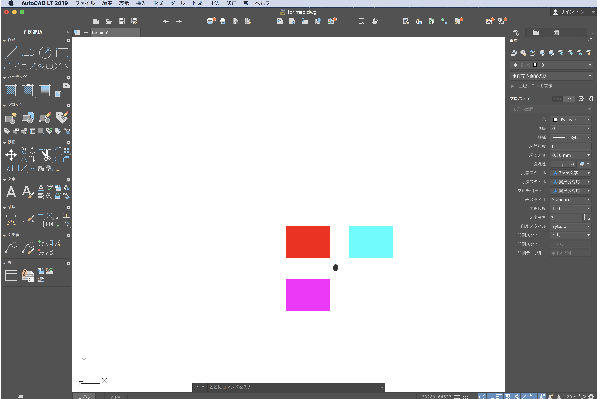Open the AutoCAD LT 2019 application menu
The image size is (600, 399).
(44, 3)
